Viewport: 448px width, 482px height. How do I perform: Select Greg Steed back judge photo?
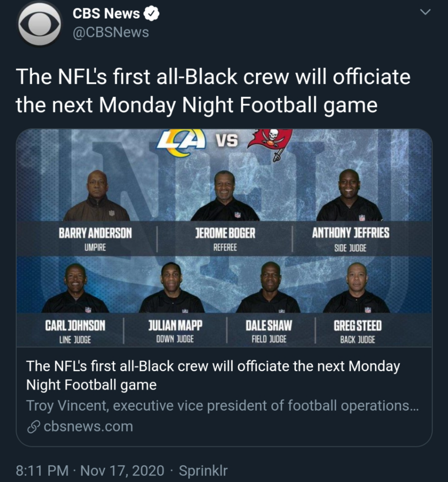click(x=357, y=288)
